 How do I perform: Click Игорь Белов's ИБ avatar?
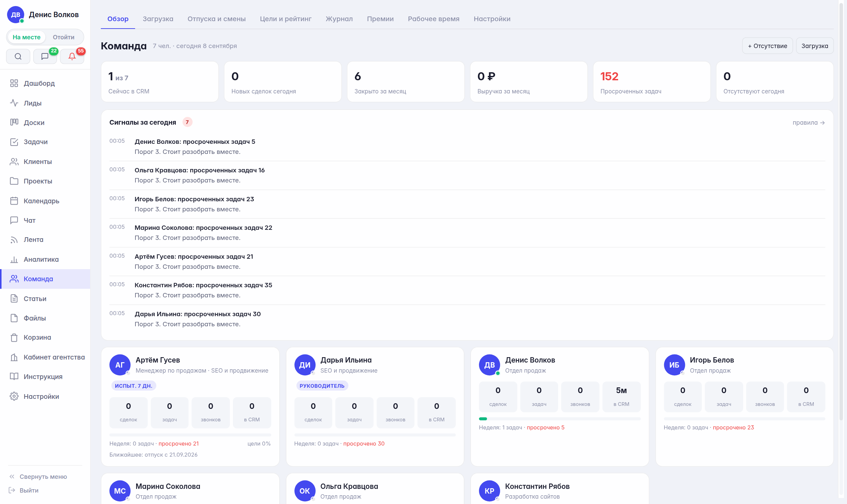(674, 365)
